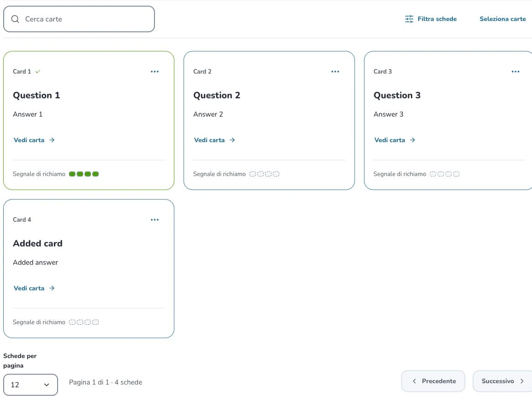Click the Card 3 label

[383, 72]
